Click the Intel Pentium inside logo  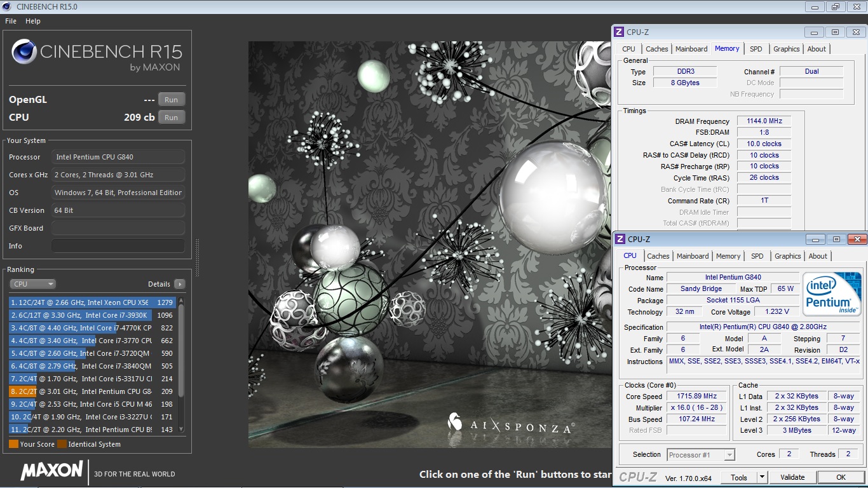(x=832, y=294)
